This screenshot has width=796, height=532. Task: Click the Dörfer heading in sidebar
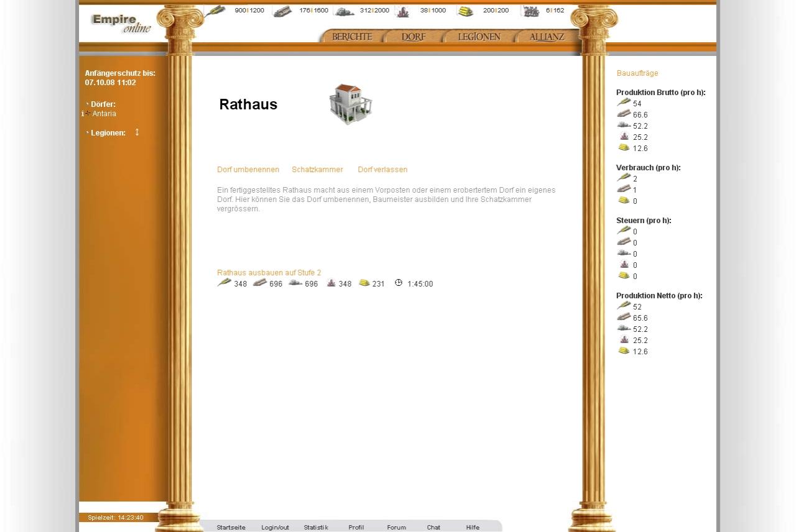[103, 104]
